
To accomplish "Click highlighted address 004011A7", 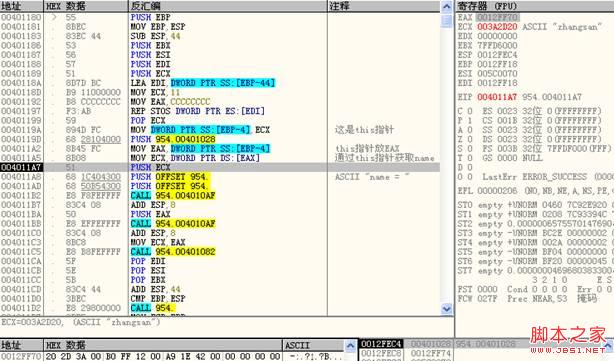I will pyautogui.click(x=21, y=167).
